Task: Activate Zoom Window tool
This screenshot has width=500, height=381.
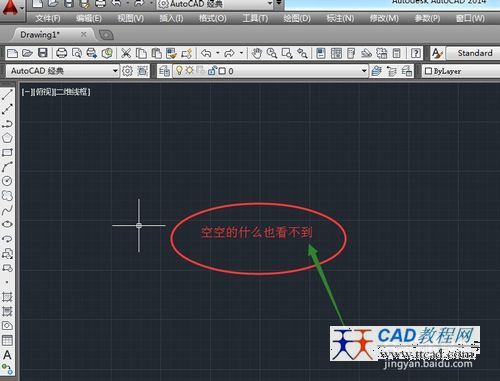Action: pyautogui.click(x=287, y=53)
